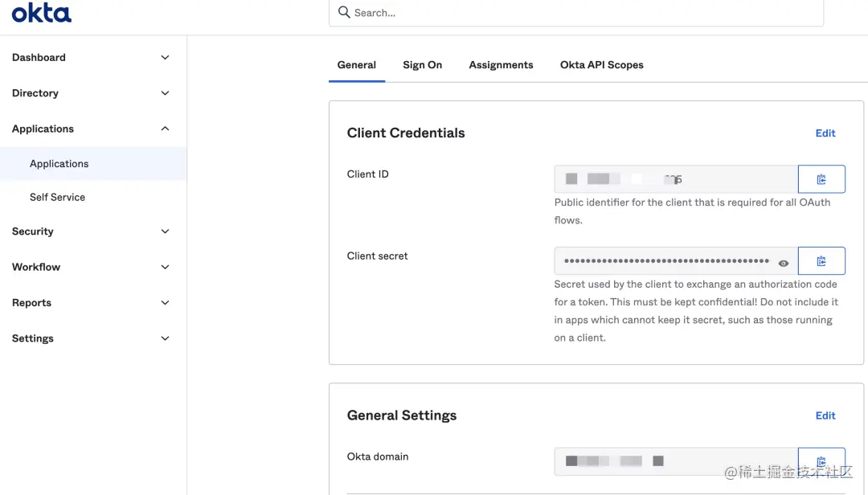Open the Security sidebar section
Image resolution: width=868 pixels, height=495 pixels.
click(33, 231)
